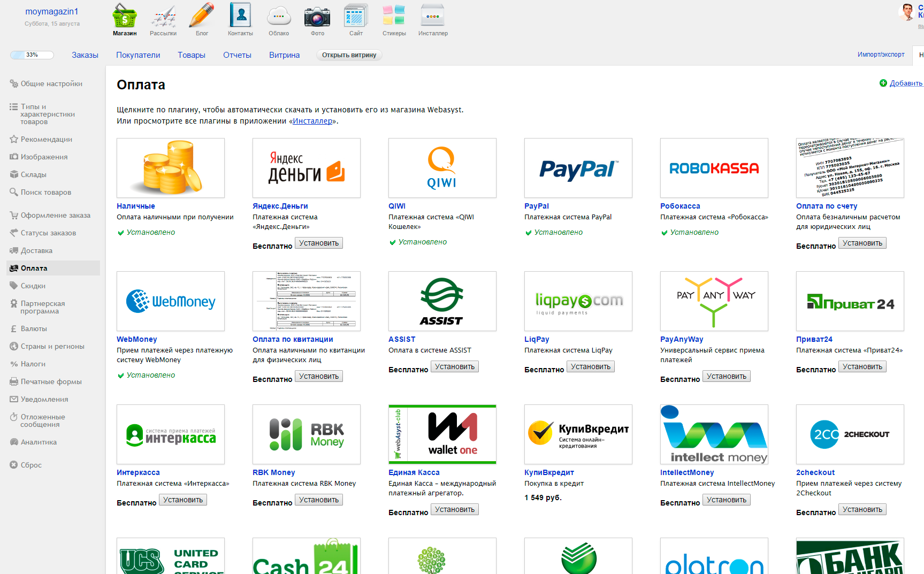Install the ASSIST plugin
Image resolution: width=924 pixels, height=574 pixels.
(455, 366)
